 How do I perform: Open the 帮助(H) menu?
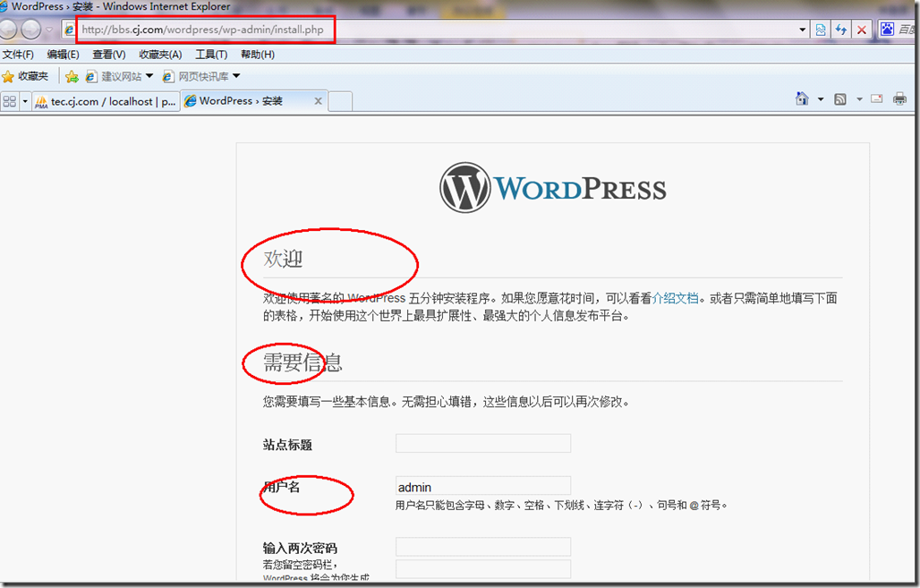258,55
